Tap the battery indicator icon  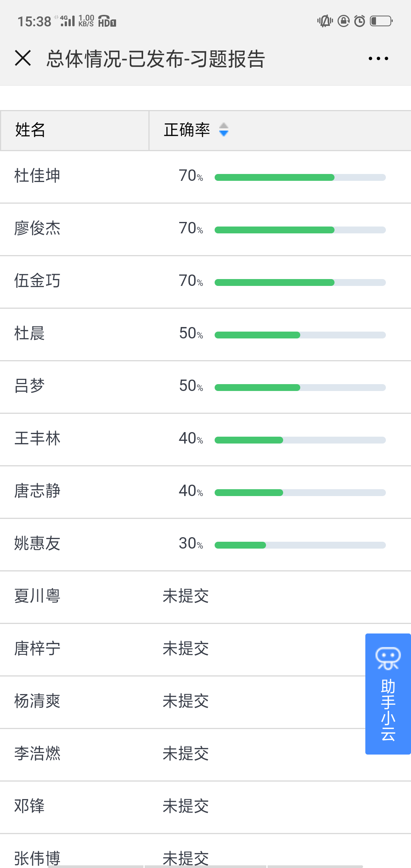point(381,21)
